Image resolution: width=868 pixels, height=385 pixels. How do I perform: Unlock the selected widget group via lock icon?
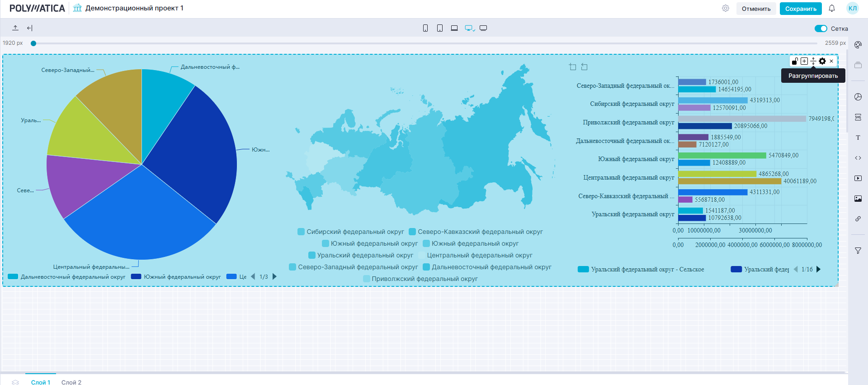coord(795,61)
